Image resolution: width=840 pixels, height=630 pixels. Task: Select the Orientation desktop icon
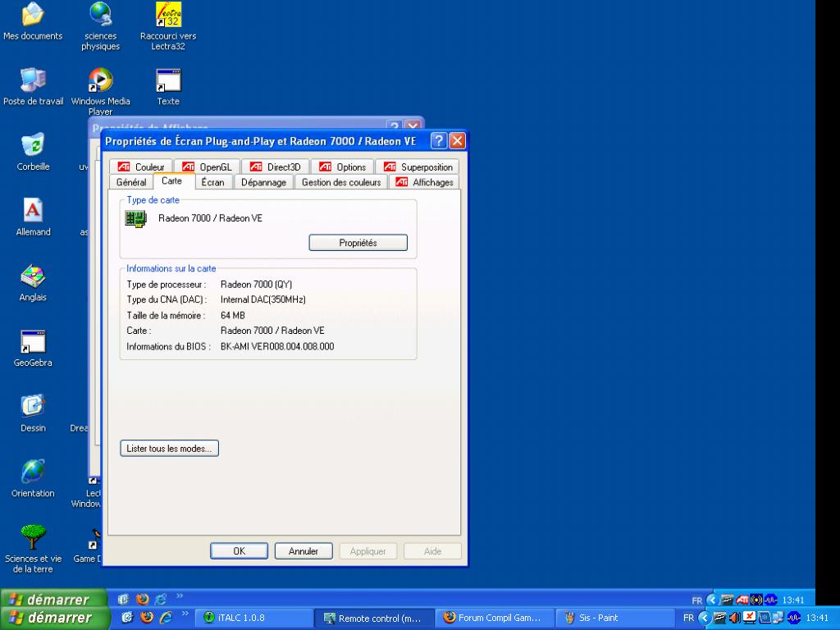point(33,479)
